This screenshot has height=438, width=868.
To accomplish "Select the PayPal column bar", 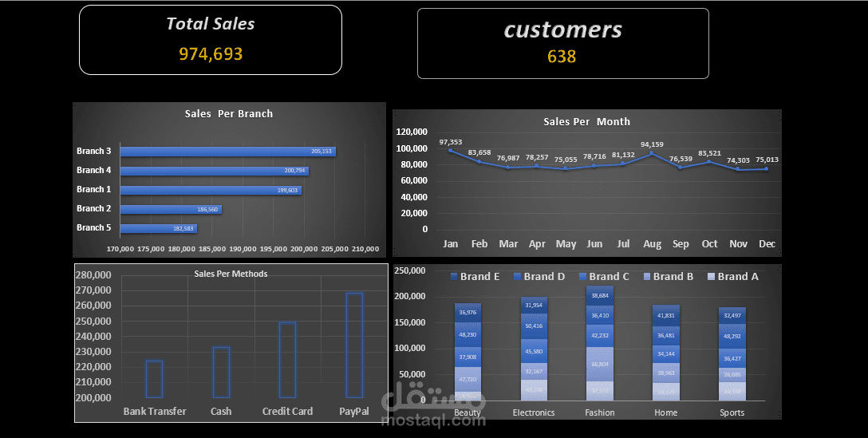I will 354,345.
